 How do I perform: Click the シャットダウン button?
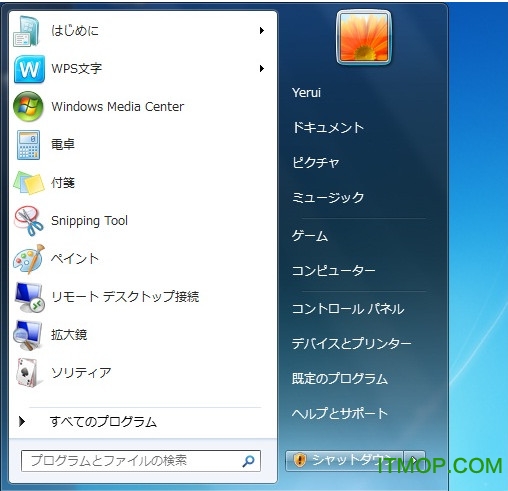pyautogui.click(x=344, y=460)
